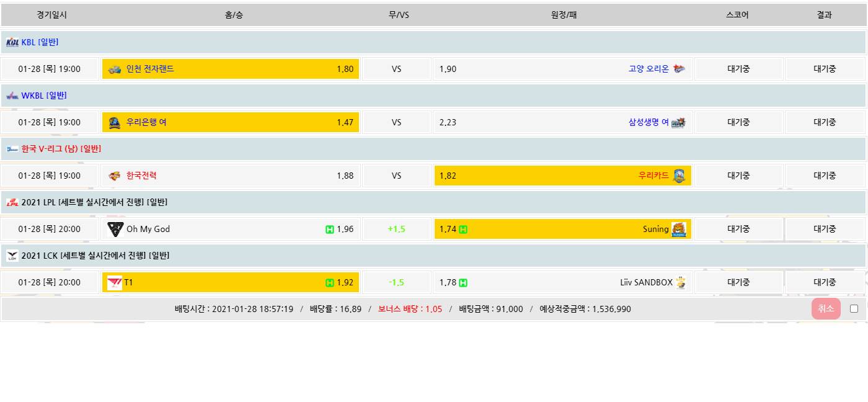Select the 한국 V-리그 (남) league header
This screenshot has height=402, width=868.
[x=61, y=149]
